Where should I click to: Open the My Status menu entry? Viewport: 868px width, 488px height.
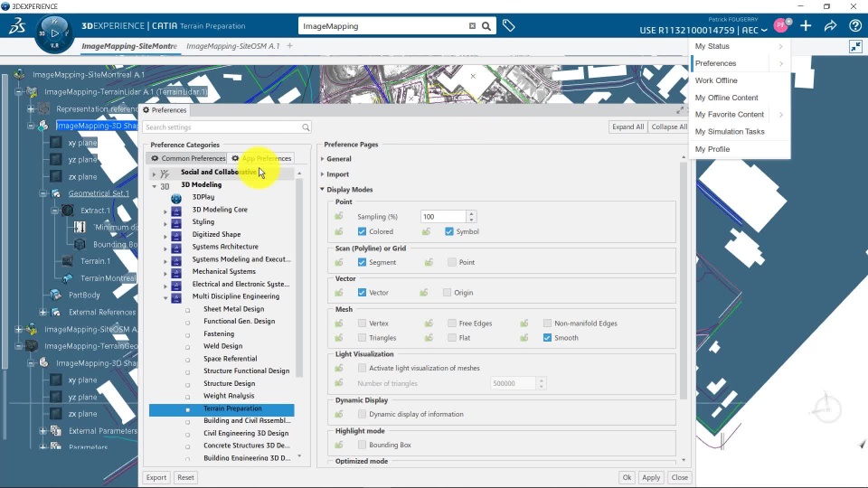[740, 46]
